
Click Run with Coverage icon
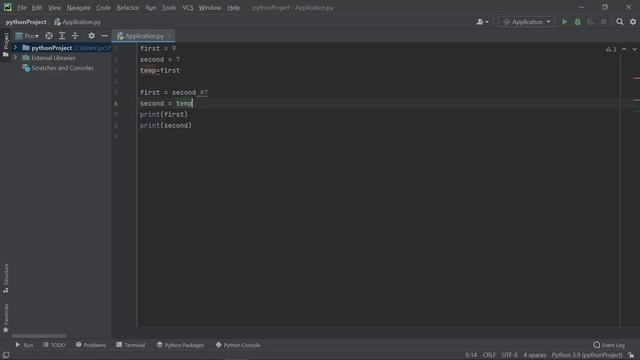[x=591, y=22]
